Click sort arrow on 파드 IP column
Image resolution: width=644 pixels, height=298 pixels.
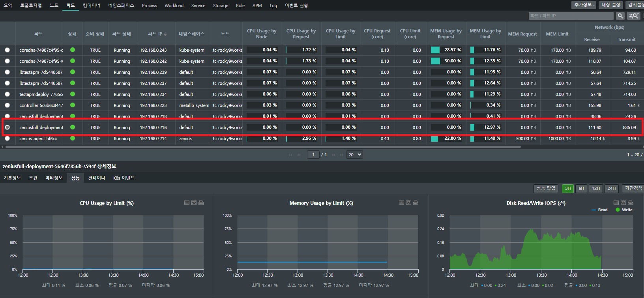tap(165, 34)
